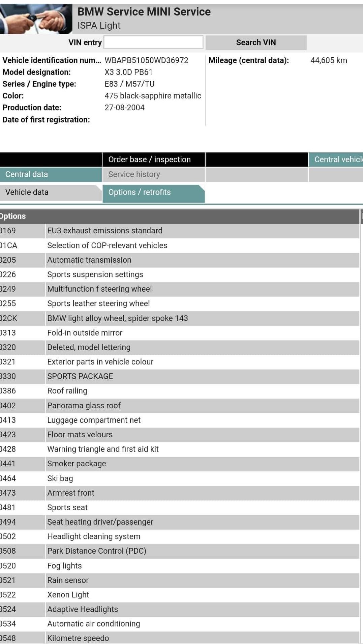
Task: Select the Smoker package row
Action: pos(180,464)
